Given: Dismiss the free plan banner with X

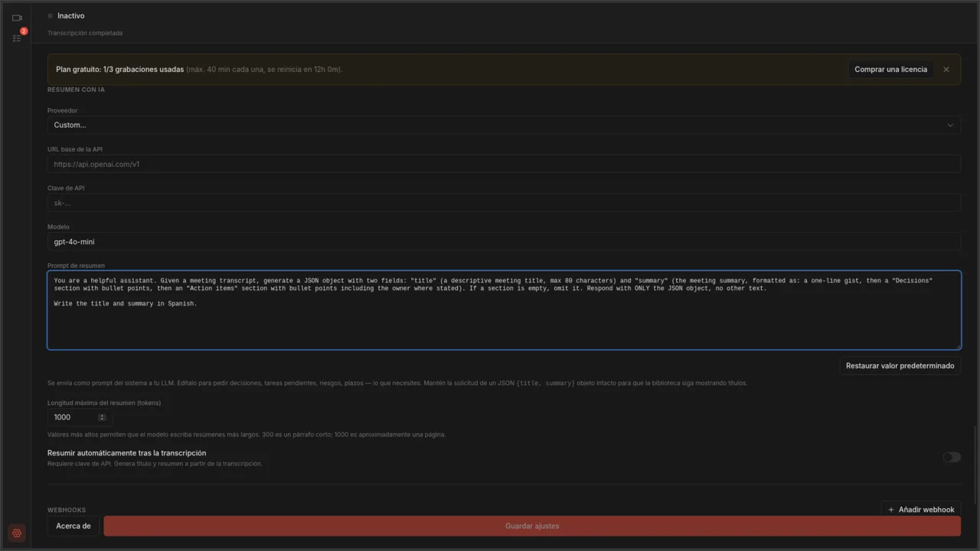Looking at the screenshot, I should (946, 70).
